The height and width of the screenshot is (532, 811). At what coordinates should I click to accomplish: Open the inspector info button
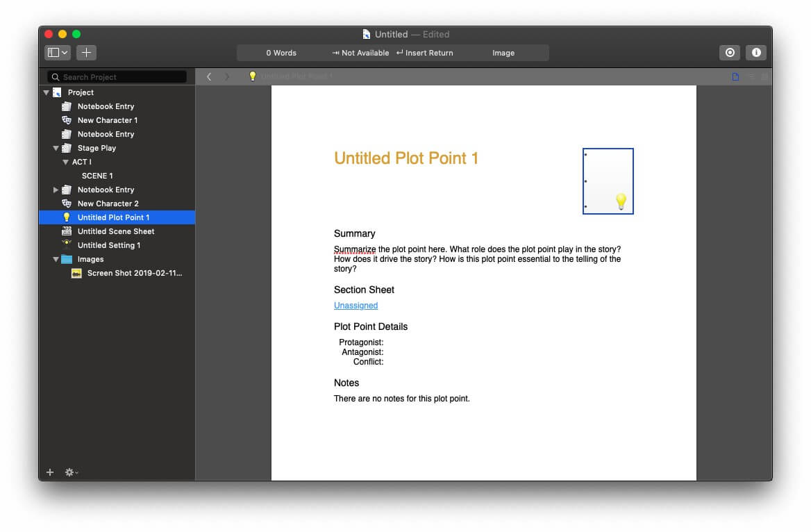756,53
